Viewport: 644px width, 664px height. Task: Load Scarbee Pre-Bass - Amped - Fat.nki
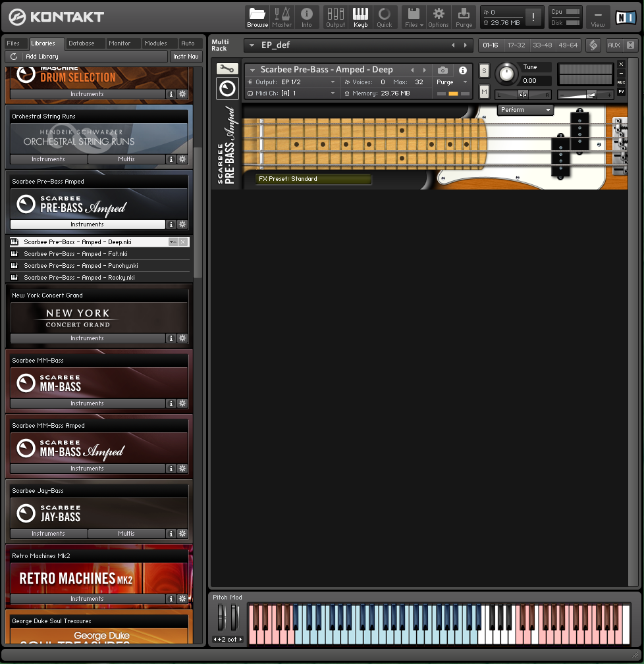click(x=99, y=254)
